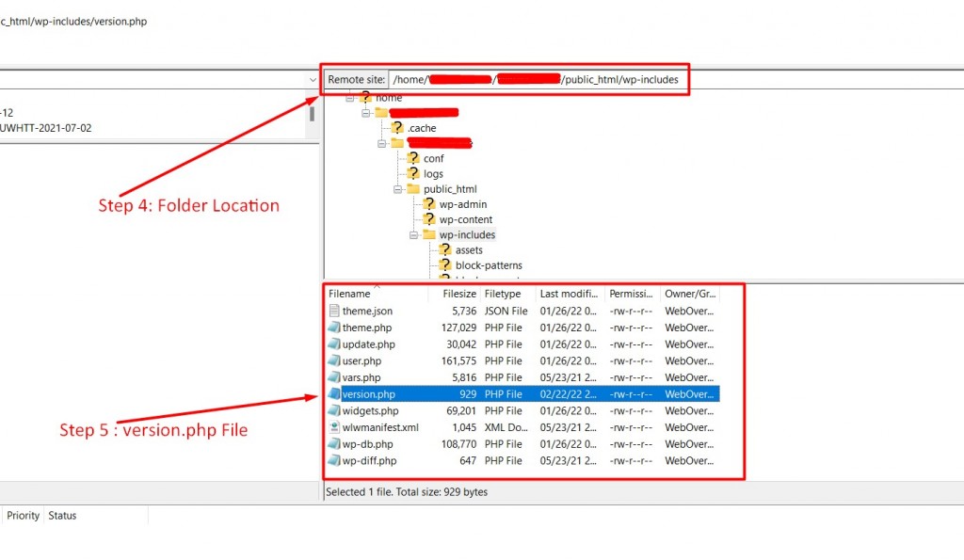Click the public_html folder icon

click(413, 189)
